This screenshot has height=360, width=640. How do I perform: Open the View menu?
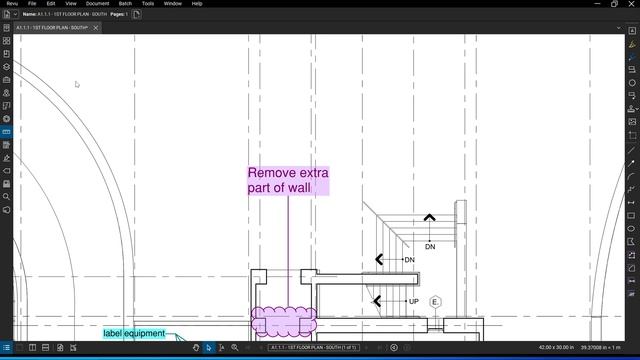71,3
